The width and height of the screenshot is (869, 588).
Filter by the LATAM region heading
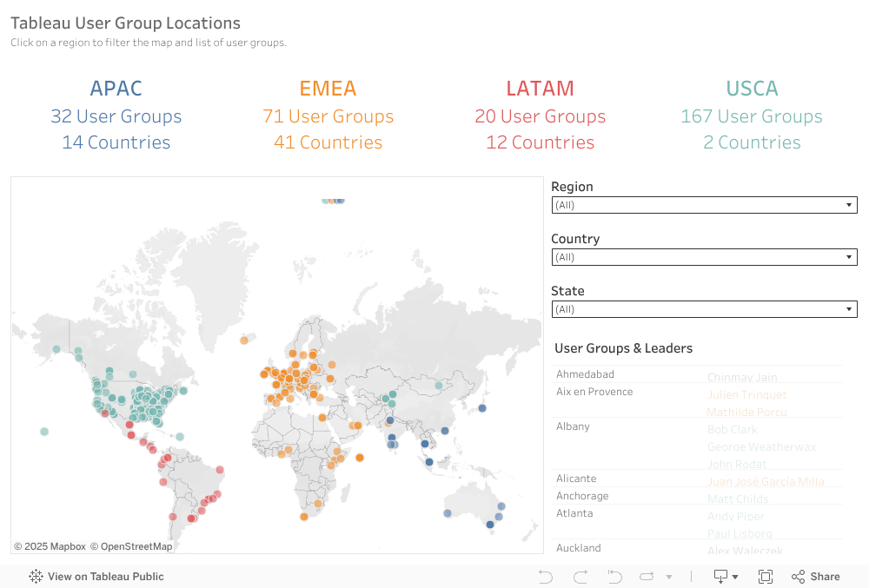pyautogui.click(x=541, y=89)
